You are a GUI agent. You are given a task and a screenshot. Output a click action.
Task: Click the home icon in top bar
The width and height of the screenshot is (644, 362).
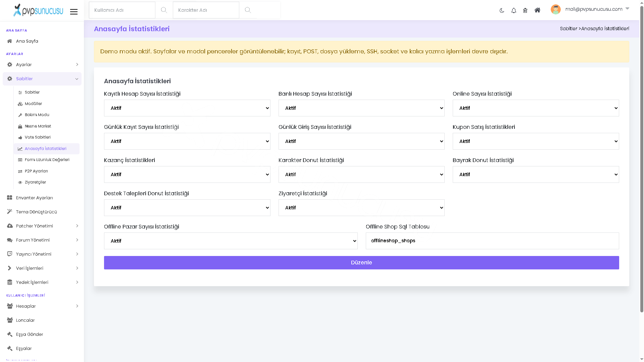(537, 10)
